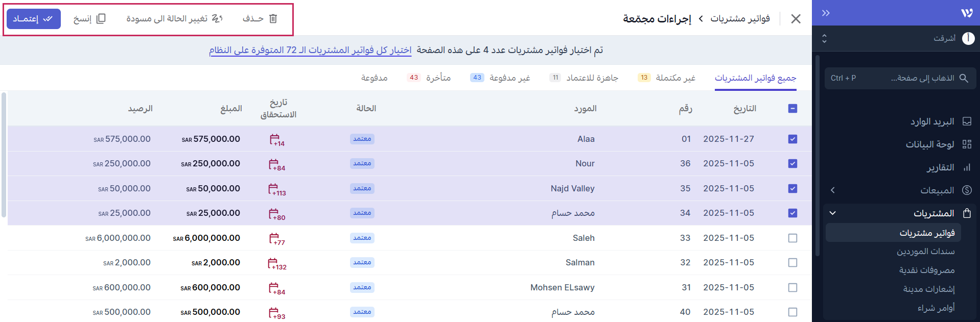Image resolution: width=980 pixels, height=322 pixels.
Task: Open the أشرف account switcher dropdown
Action: pos(824,38)
